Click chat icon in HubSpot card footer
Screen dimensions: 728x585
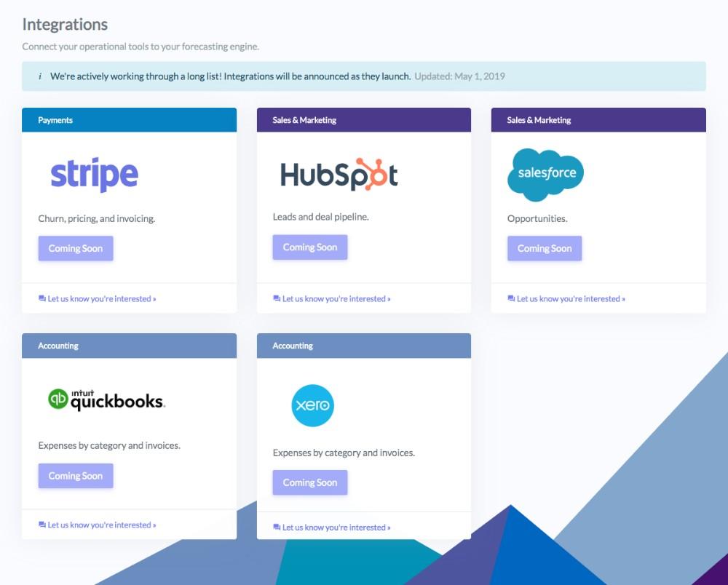tap(277, 298)
